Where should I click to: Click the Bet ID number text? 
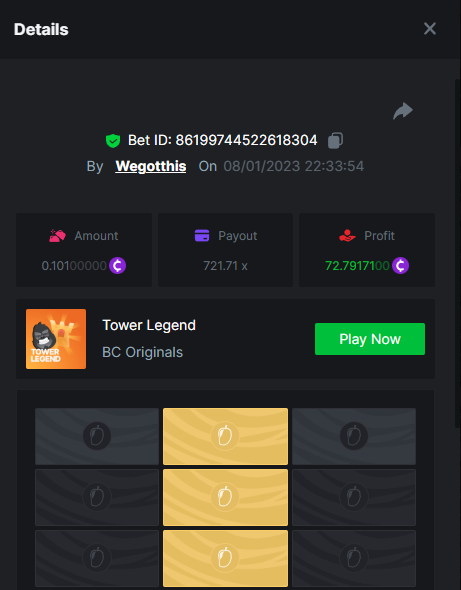(246, 140)
